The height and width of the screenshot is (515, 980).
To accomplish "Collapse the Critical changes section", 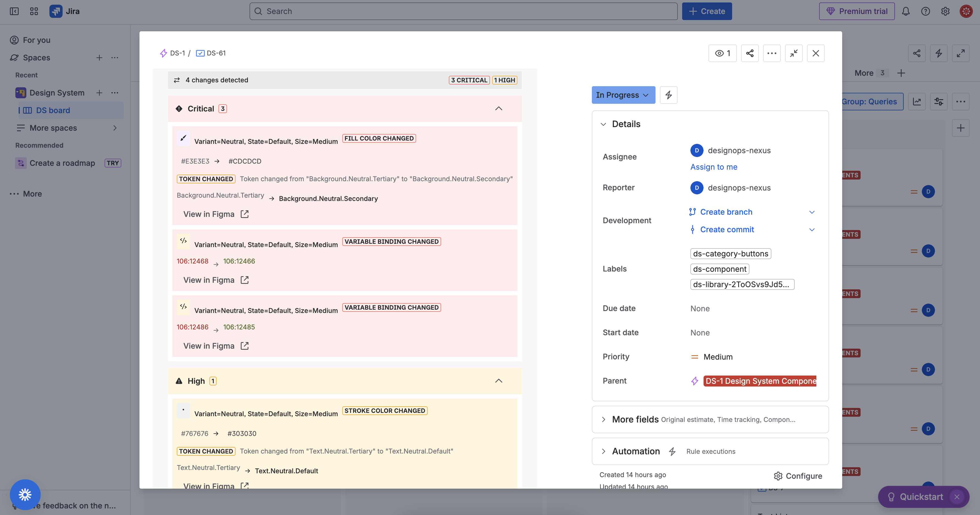I will 498,109.
